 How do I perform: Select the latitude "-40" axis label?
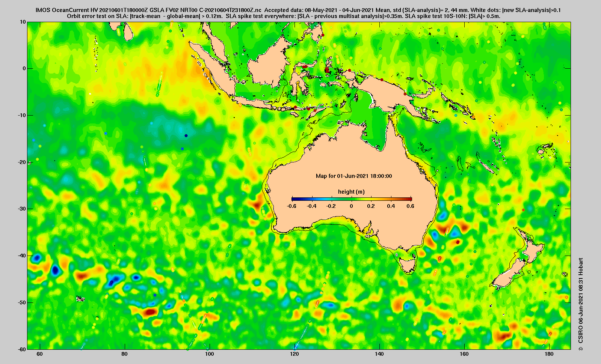click(22, 256)
